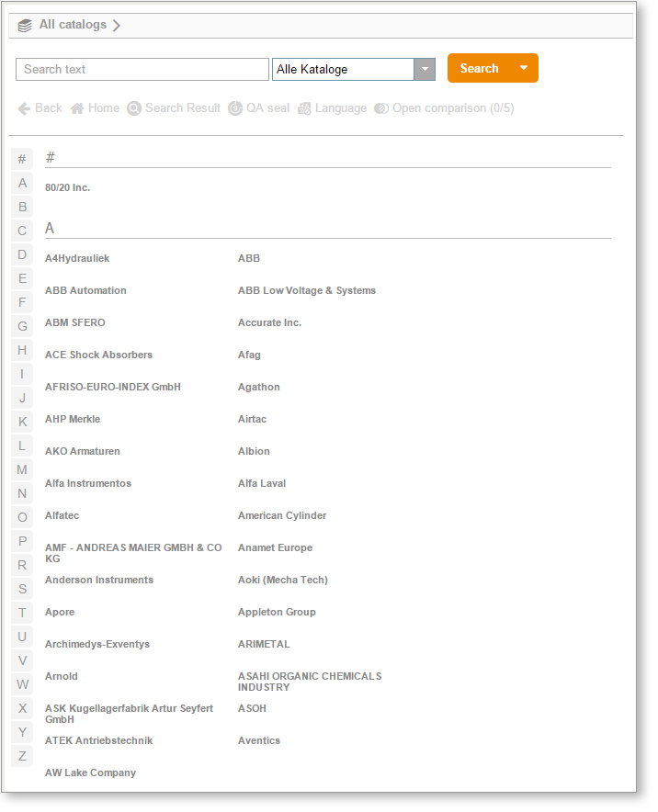Jump to letter A in index
This screenshot has width=658, height=812.
point(22,183)
